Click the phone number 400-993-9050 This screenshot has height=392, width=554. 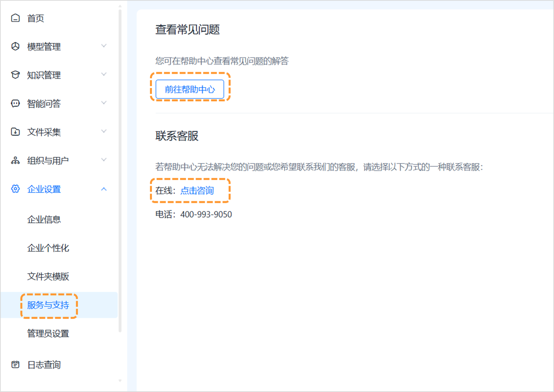[x=206, y=214]
